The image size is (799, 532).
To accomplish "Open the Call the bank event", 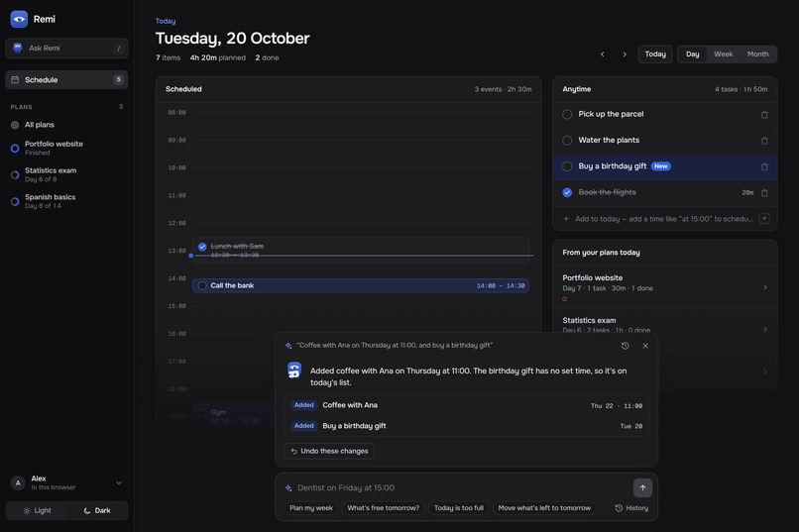I will coord(360,285).
